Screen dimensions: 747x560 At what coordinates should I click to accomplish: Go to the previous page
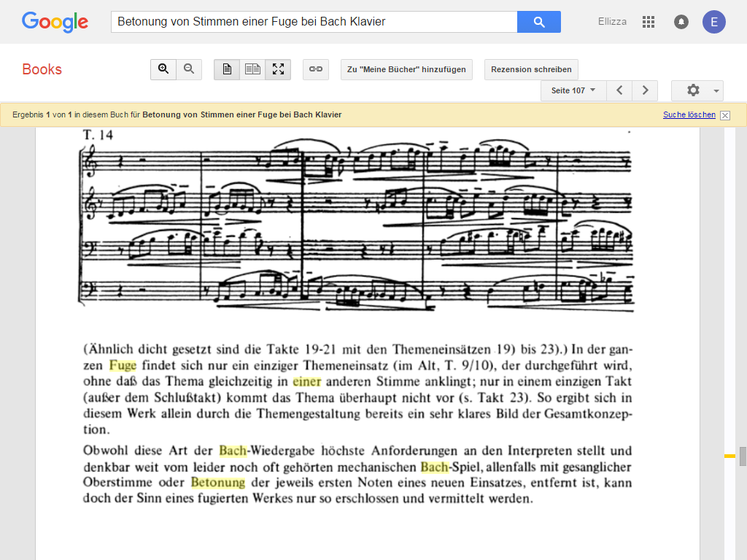(x=619, y=90)
